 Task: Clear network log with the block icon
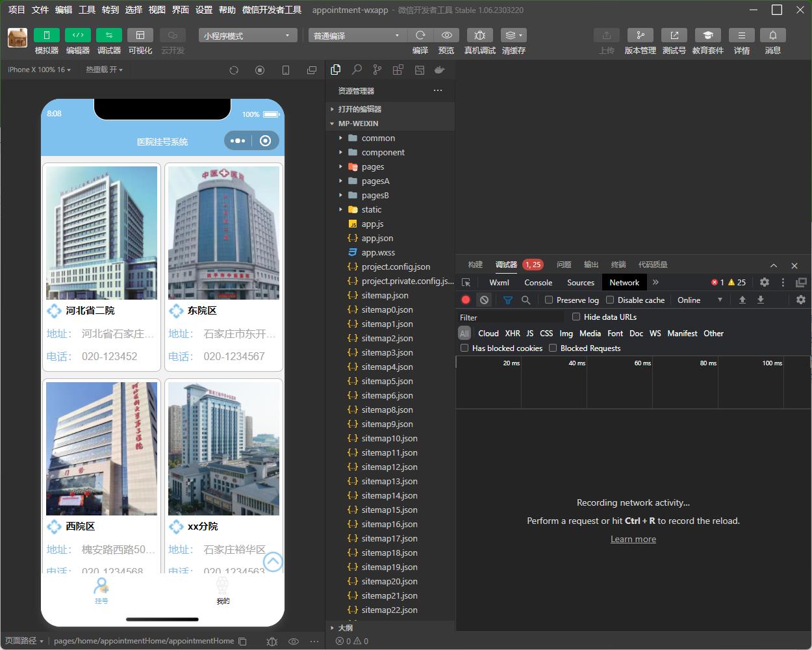click(x=484, y=300)
